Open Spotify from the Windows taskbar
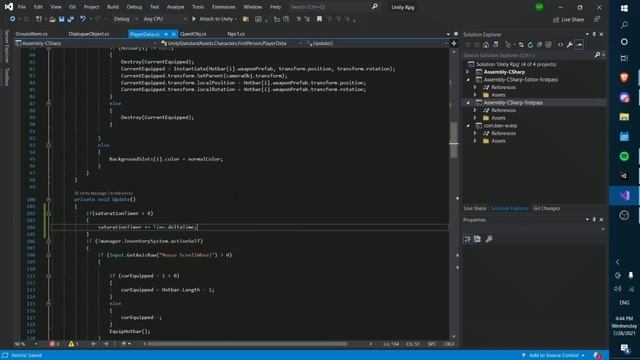This screenshot has width=640, height=360. click(624, 156)
